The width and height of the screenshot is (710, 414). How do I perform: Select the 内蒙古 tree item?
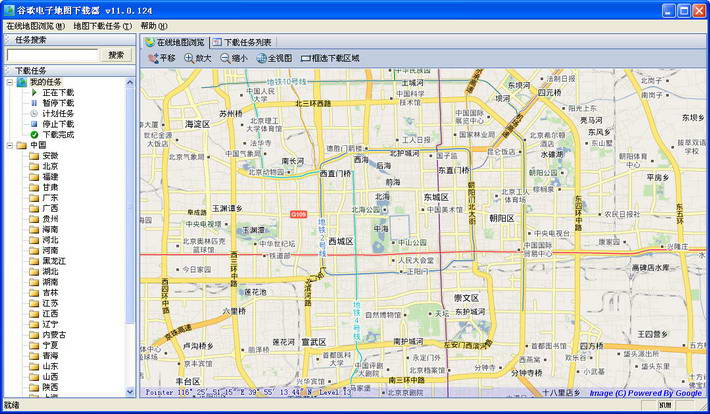[x=54, y=335]
